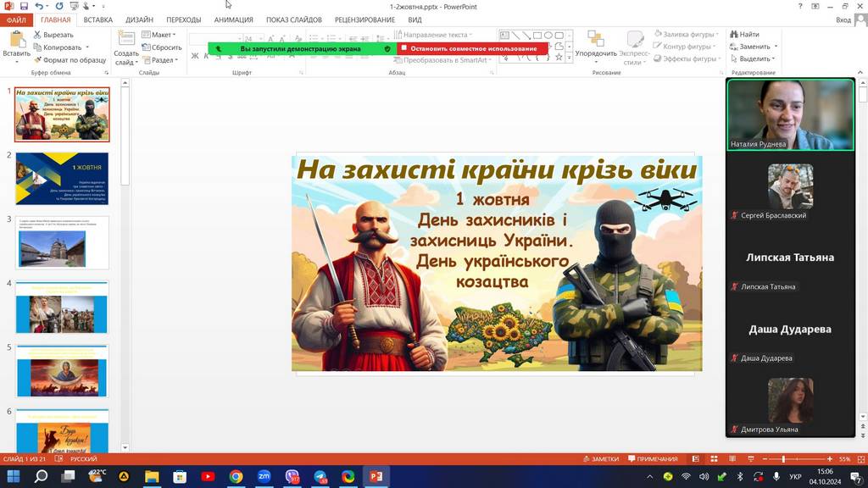Image resolution: width=868 pixels, height=488 pixels.
Task: Switch to the Показ слайдов tab
Action: click(x=294, y=20)
